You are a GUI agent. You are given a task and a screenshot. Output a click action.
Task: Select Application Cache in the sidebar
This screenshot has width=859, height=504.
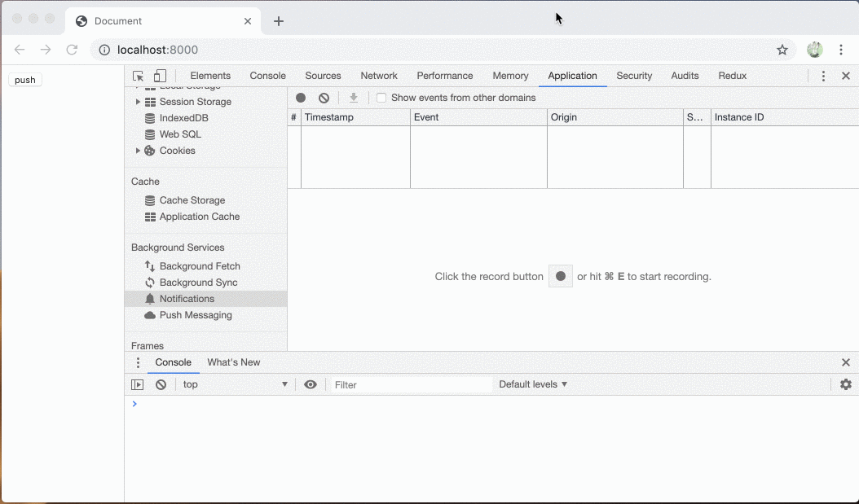[200, 217]
